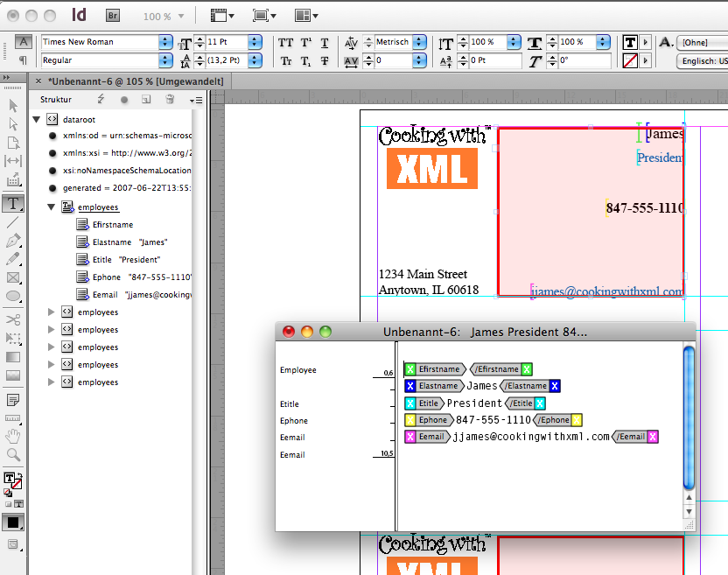Viewport: 728px width, 575px height.
Task: Open the Times New Roman font dropdown
Action: point(165,42)
